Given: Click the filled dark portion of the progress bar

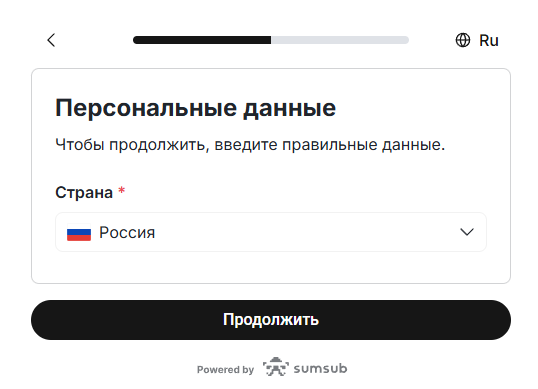Looking at the screenshot, I should pos(202,40).
